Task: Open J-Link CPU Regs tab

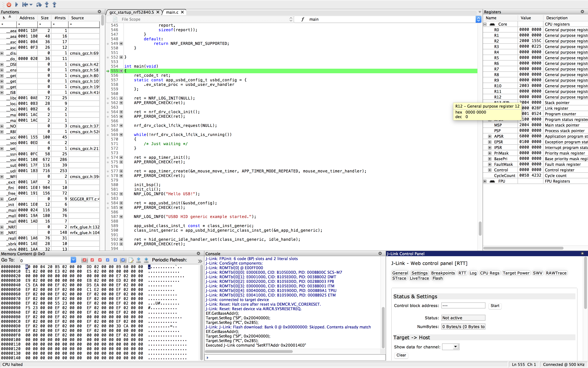Action: (490, 273)
